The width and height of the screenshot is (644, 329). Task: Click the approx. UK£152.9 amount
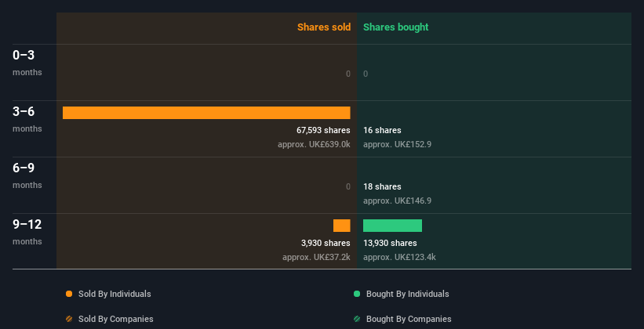pos(397,144)
